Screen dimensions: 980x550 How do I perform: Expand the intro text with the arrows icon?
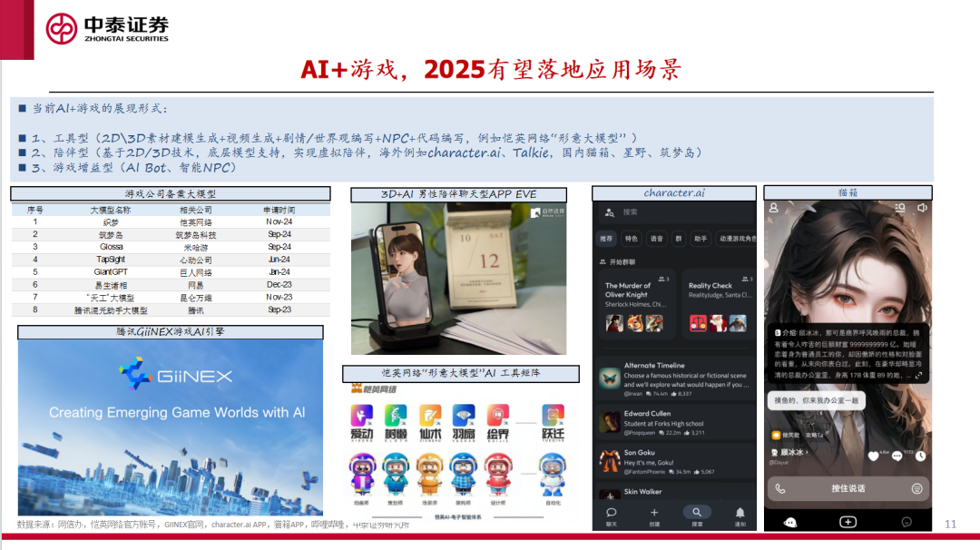coord(918,375)
